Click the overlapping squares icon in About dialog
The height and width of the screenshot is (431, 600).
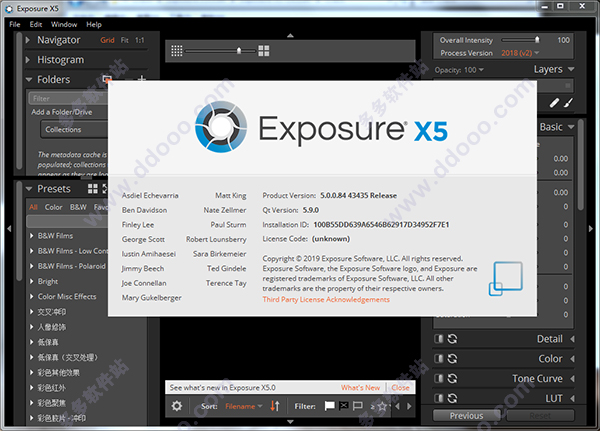[505, 279]
